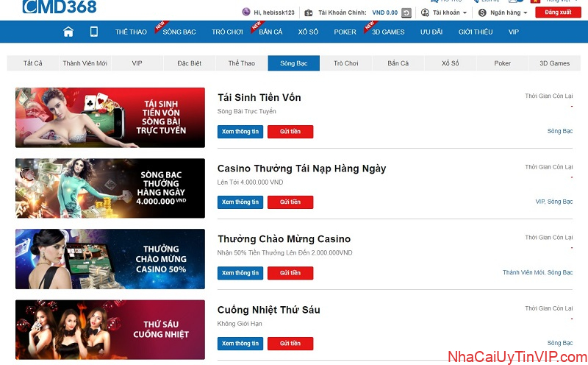Open the ƯU ĐÃI menu item
Viewport: 588px width, 365px height.
[x=431, y=32]
